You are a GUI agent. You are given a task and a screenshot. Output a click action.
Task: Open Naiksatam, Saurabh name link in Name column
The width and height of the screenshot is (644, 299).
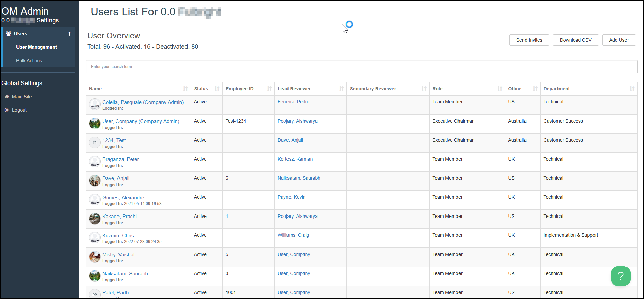click(125, 274)
